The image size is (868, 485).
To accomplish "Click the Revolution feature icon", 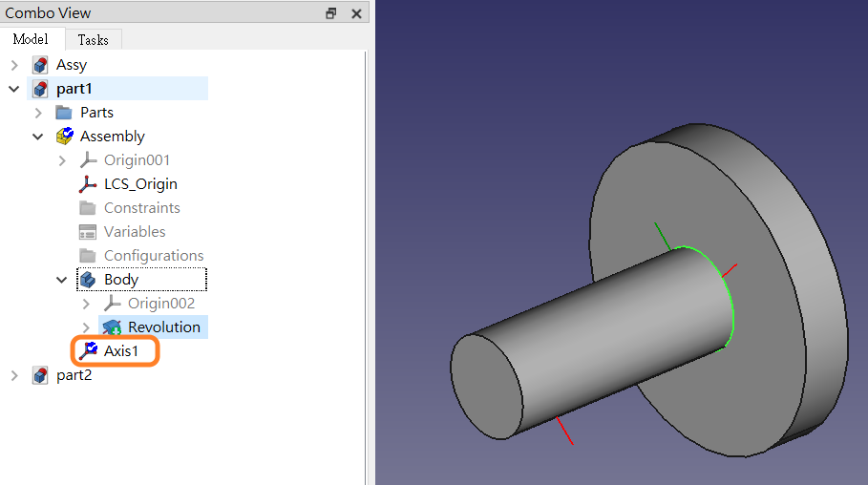I will (112, 327).
